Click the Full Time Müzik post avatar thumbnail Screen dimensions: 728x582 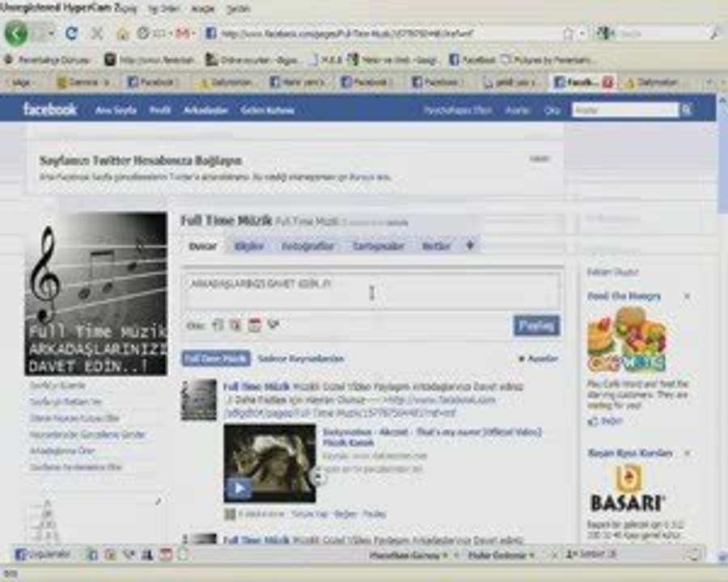point(199,399)
